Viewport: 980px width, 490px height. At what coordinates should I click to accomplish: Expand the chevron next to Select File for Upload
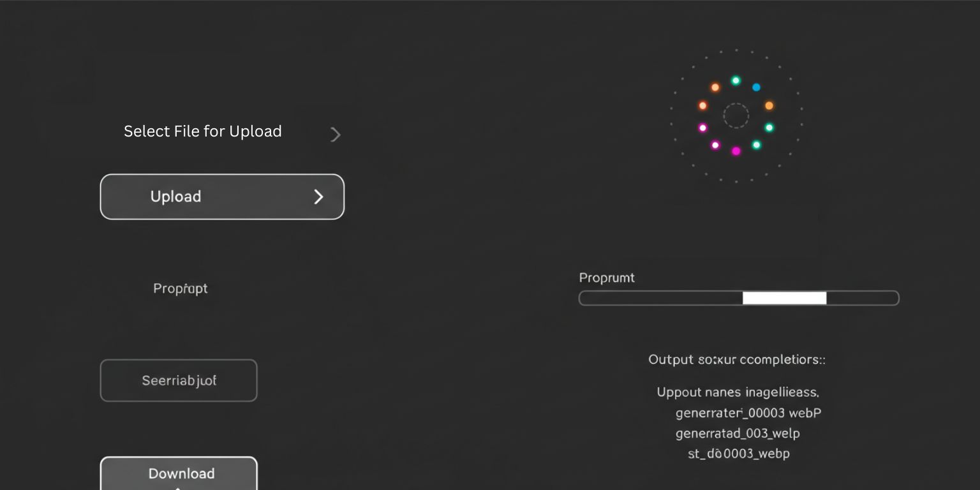336,134
